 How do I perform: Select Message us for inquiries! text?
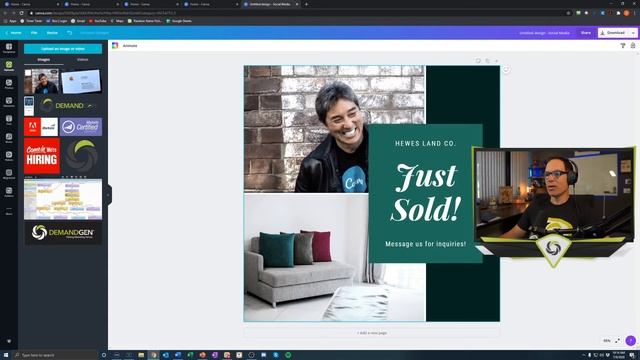pos(425,244)
